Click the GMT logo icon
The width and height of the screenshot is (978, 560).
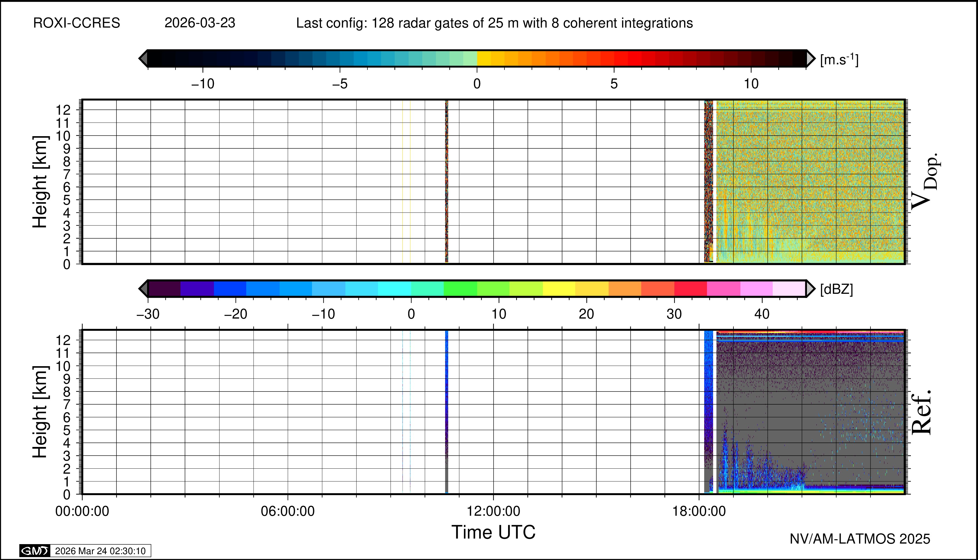pyautogui.click(x=35, y=551)
